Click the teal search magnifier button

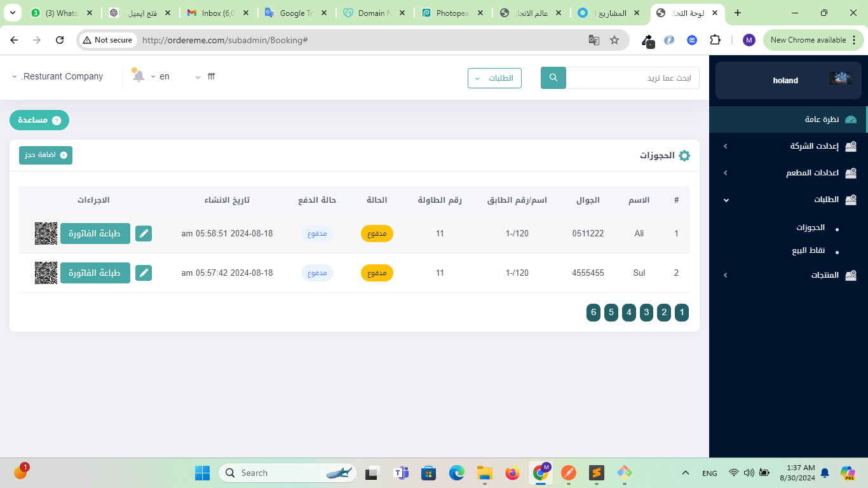pos(553,78)
